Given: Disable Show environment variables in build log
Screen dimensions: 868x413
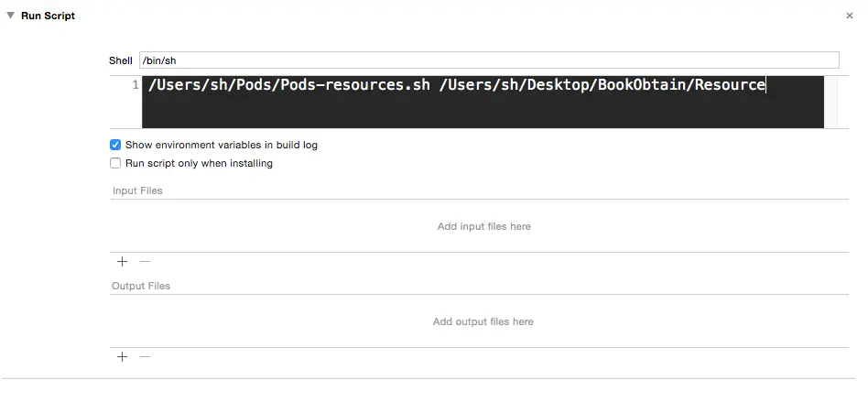Looking at the screenshot, I should point(115,145).
